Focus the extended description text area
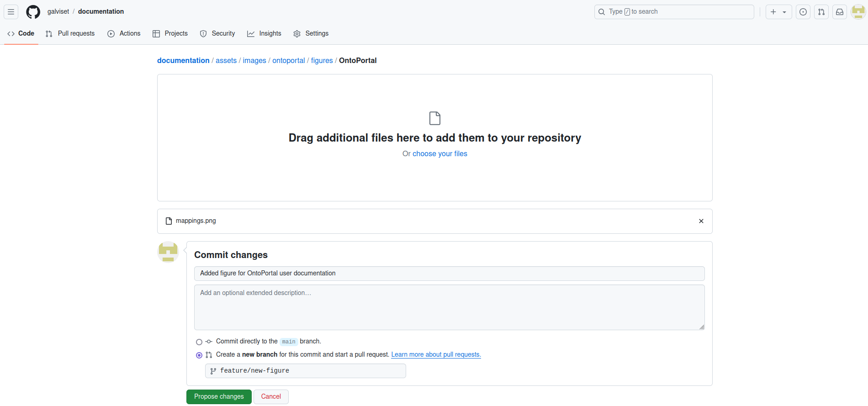 pyautogui.click(x=449, y=307)
